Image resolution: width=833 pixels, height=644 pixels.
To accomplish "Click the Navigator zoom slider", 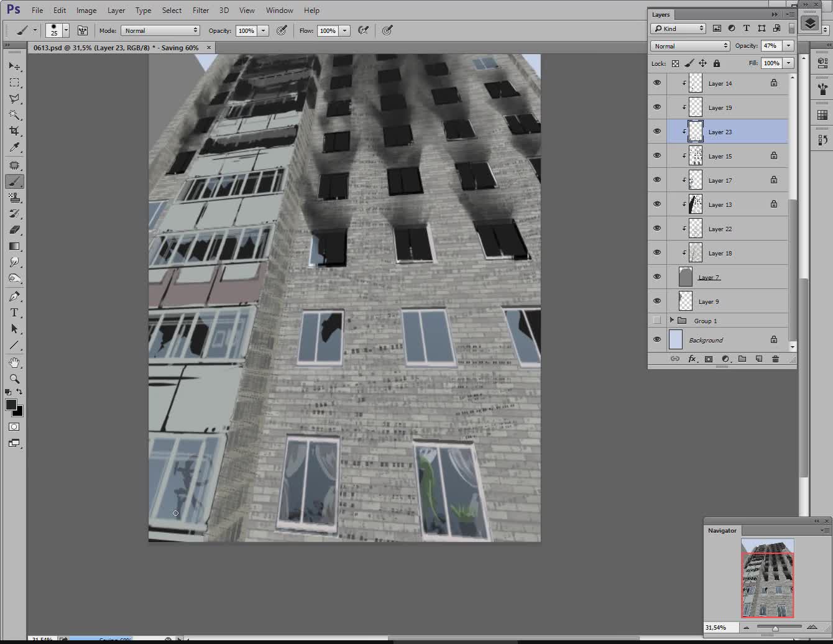I will coord(775,627).
